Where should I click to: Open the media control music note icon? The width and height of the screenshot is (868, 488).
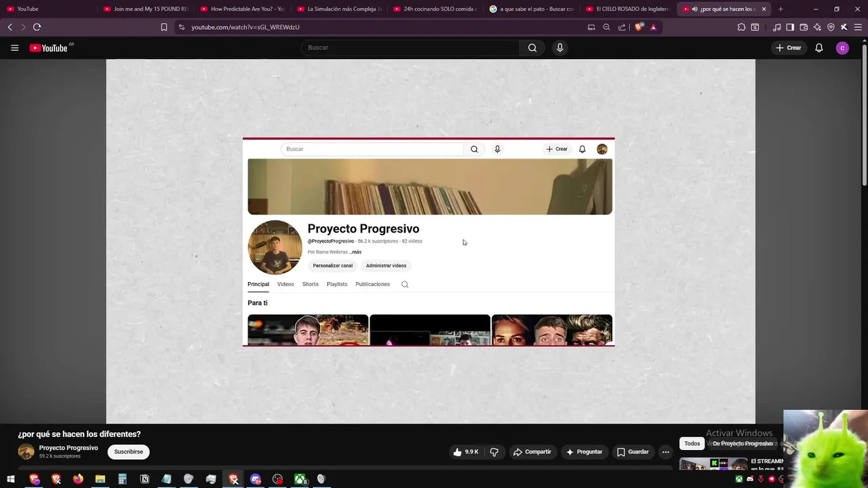[776, 27]
